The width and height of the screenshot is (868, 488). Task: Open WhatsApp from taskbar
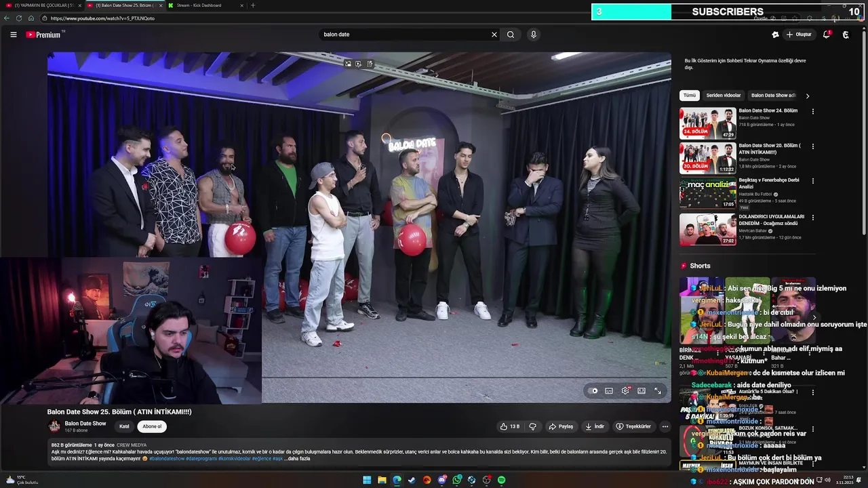(457, 480)
